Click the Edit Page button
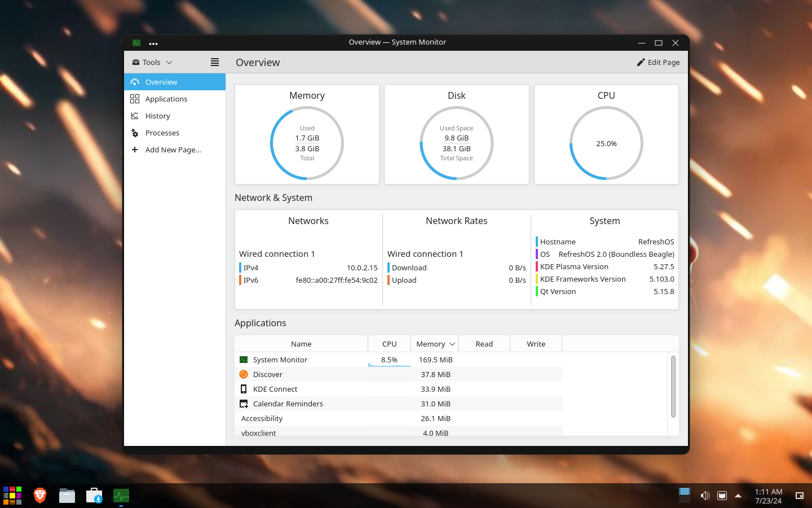This screenshot has height=508, width=812. point(658,62)
